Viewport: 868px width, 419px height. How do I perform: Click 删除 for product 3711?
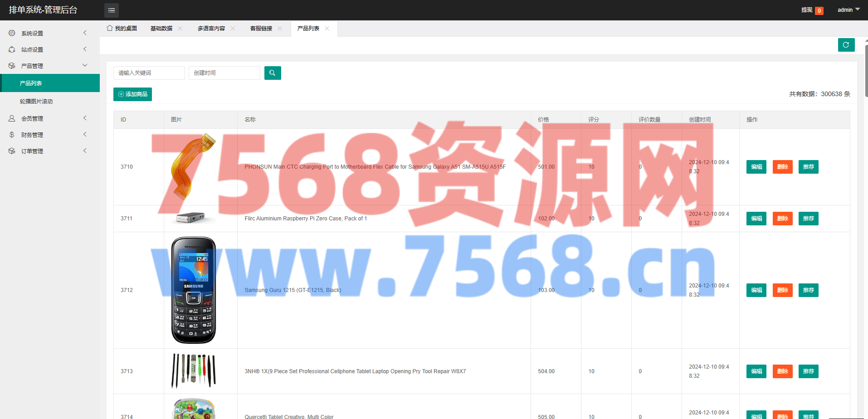coord(782,219)
